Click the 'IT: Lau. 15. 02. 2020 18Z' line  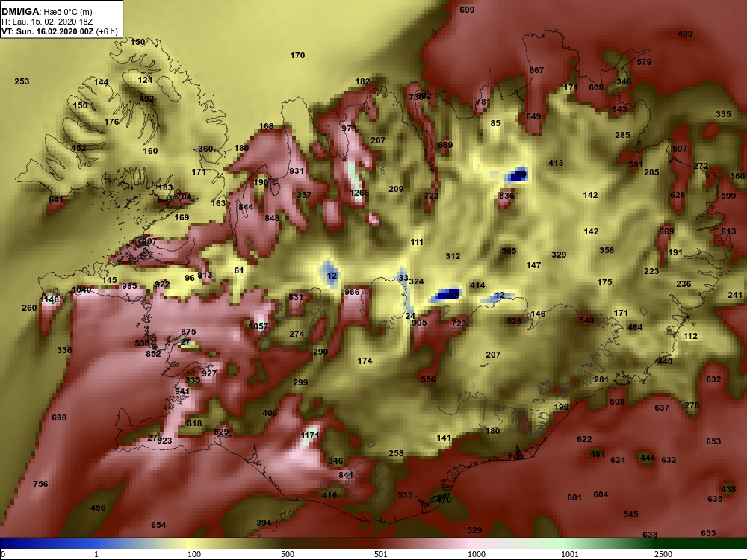pos(47,22)
